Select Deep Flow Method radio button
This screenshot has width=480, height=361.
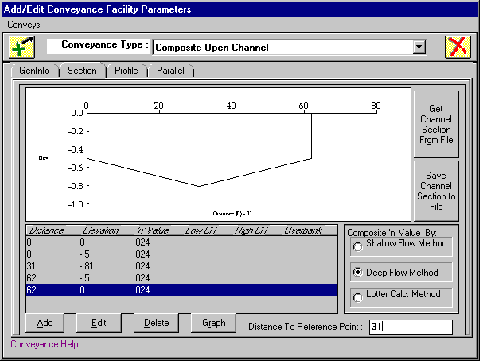point(358,272)
